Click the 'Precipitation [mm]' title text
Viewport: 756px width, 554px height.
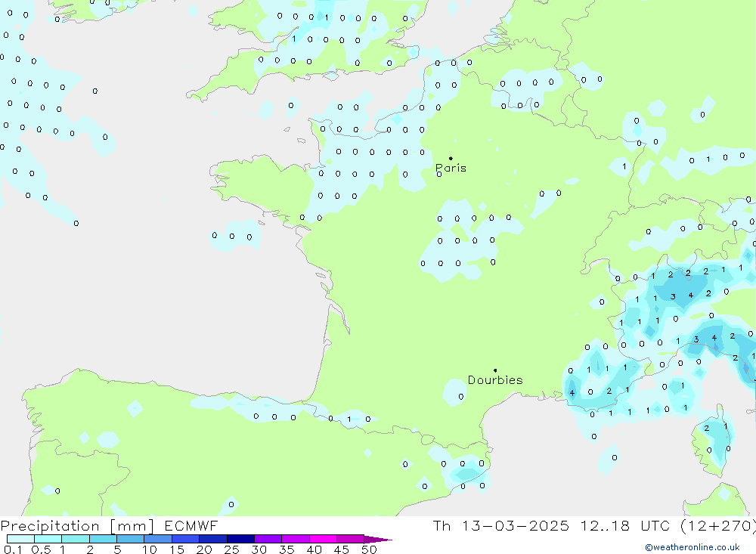[x=77, y=526]
